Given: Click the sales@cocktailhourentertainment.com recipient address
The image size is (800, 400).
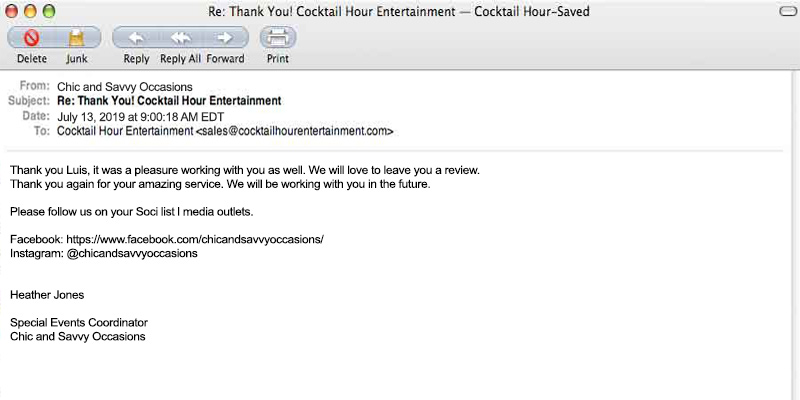Looking at the screenshot, I should pyautogui.click(x=294, y=131).
